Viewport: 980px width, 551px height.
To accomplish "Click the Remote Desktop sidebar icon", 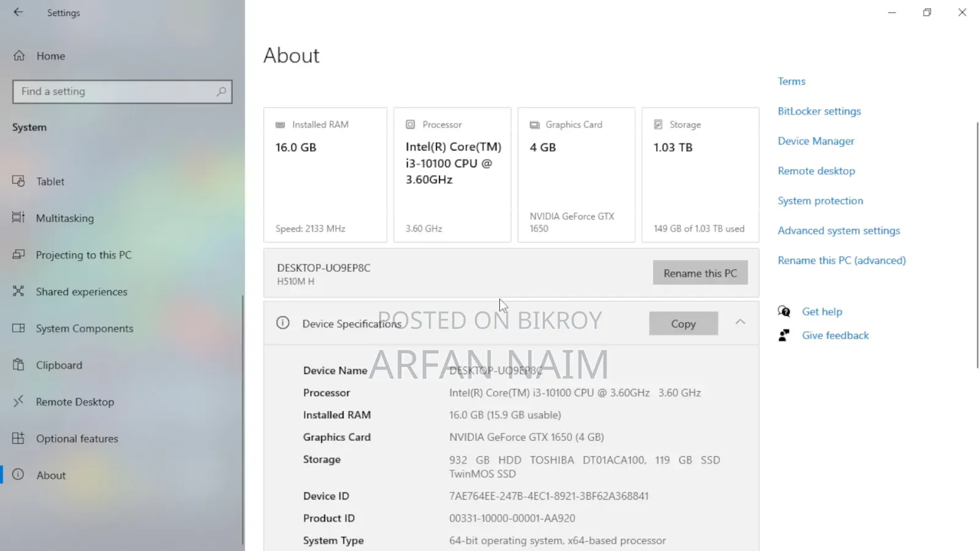I will point(18,402).
